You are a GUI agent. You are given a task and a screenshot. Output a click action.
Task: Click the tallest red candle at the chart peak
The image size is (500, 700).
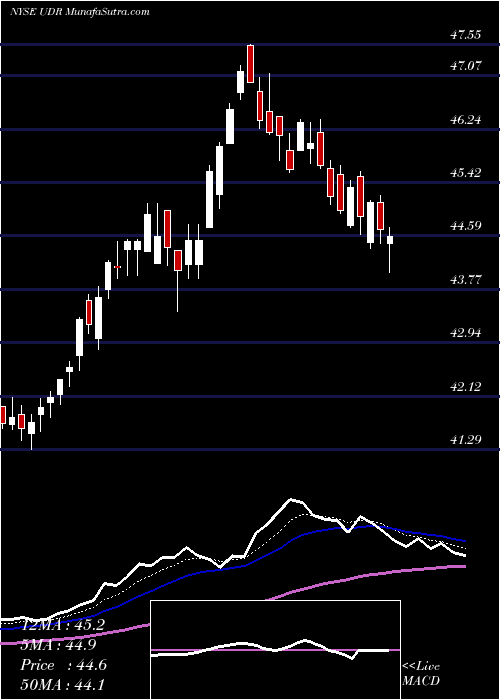tap(250, 63)
